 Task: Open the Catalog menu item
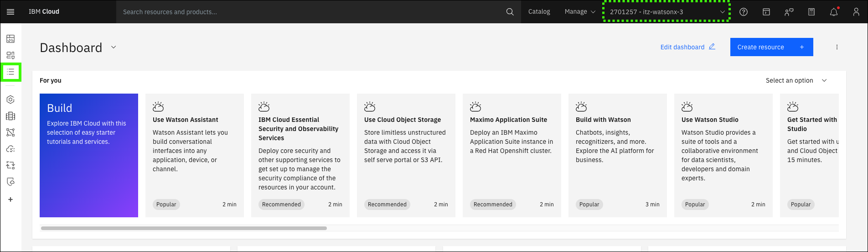(x=539, y=12)
